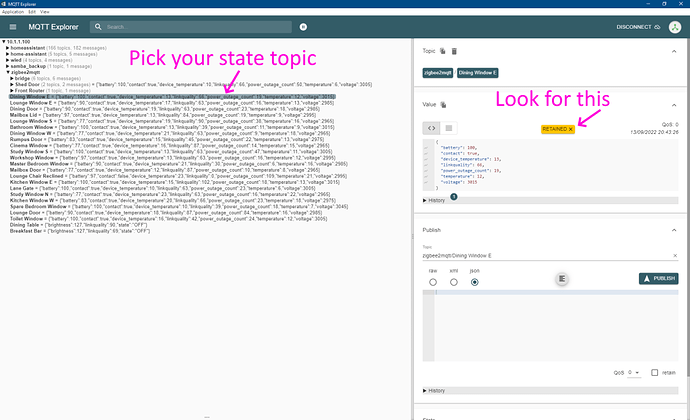
Task: Enable the retain checkbox
Action: click(x=654, y=372)
